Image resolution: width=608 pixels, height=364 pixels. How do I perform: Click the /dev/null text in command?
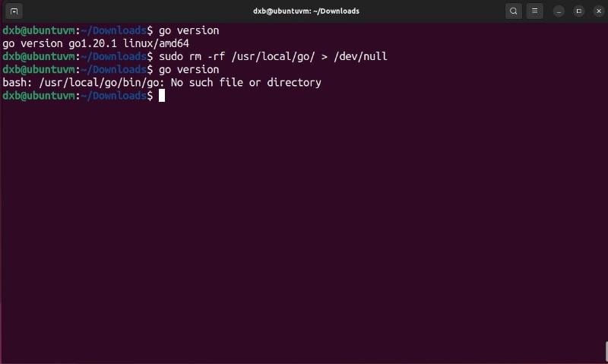pyautogui.click(x=360, y=56)
